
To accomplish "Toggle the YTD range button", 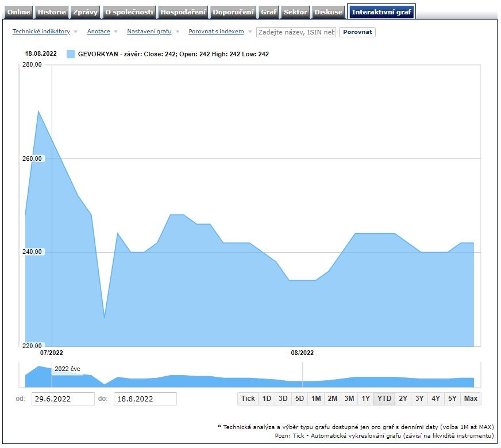I will coord(384,399).
